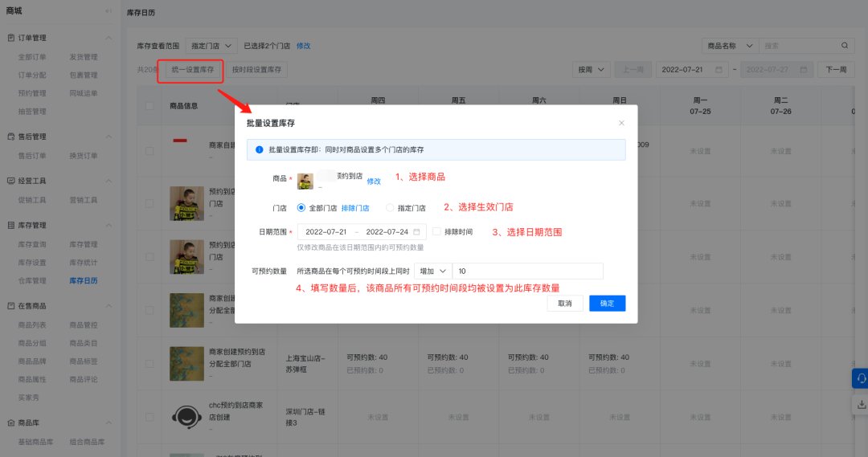The width and height of the screenshot is (868, 457).
Task: Open the product thumbnail in the dialog
Action: tap(305, 181)
